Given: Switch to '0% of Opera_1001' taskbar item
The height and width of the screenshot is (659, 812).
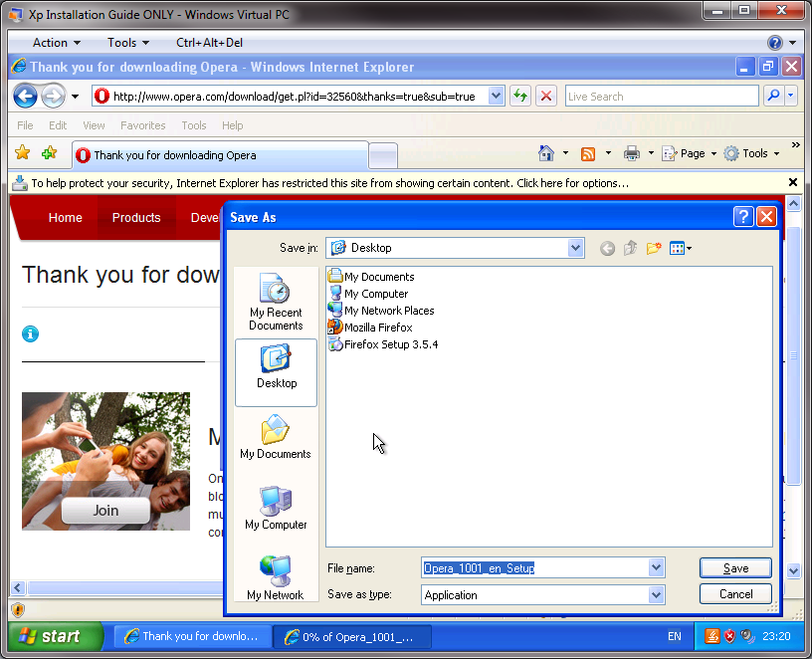Looking at the screenshot, I should 352,637.
